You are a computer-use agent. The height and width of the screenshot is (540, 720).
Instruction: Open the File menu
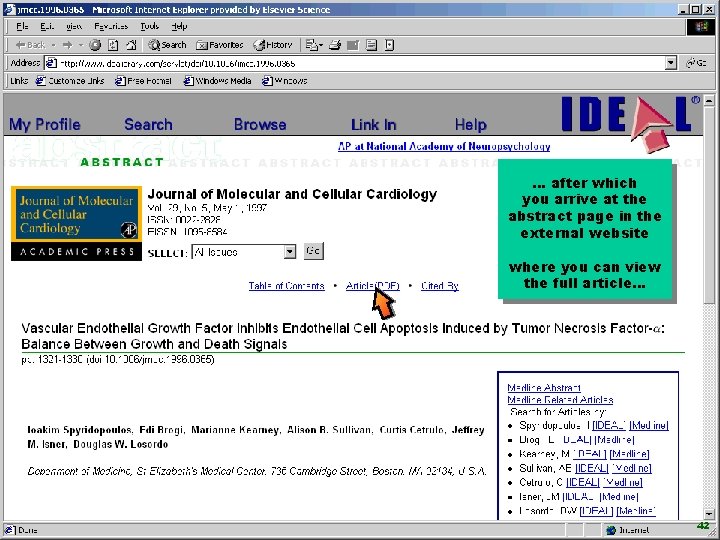click(22, 26)
